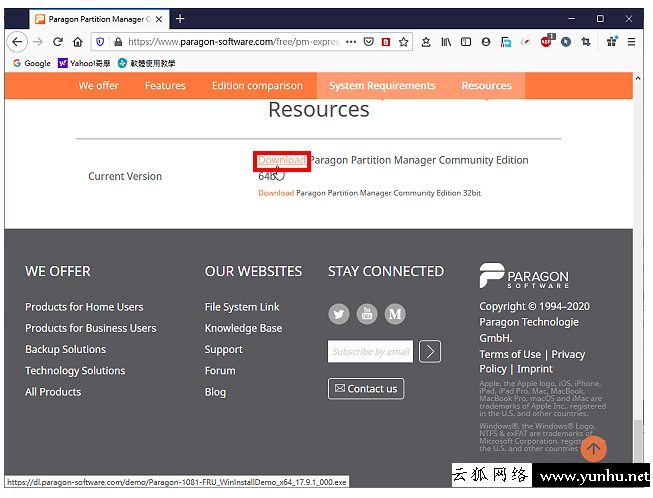
Task: Open the third bookmark with the blue icon
Action: click(147, 63)
